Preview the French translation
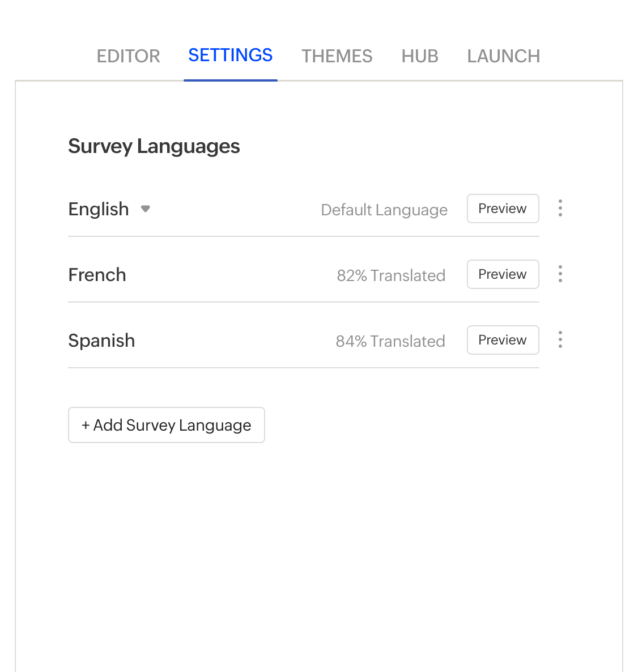This screenshot has height=672, width=638. pos(503,274)
